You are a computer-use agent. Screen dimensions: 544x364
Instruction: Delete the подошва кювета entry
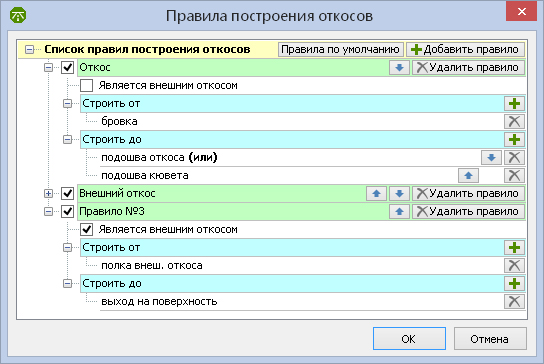coord(514,176)
